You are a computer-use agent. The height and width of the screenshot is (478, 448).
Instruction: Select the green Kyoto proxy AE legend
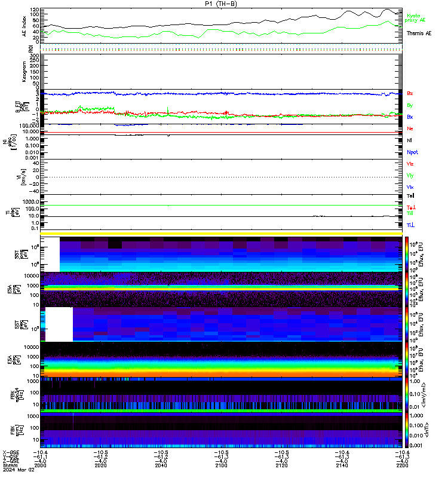415,18
